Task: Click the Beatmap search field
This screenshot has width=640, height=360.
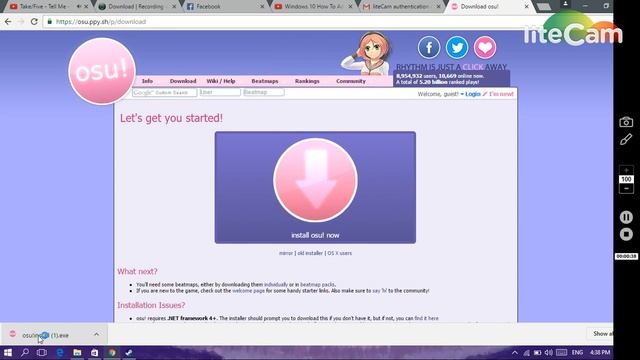Action: [x=263, y=93]
